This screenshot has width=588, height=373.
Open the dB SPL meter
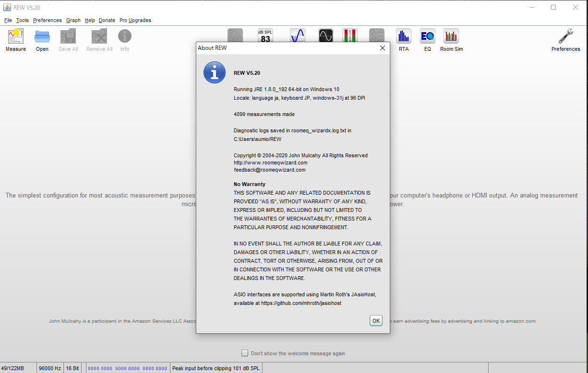click(x=265, y=35)
